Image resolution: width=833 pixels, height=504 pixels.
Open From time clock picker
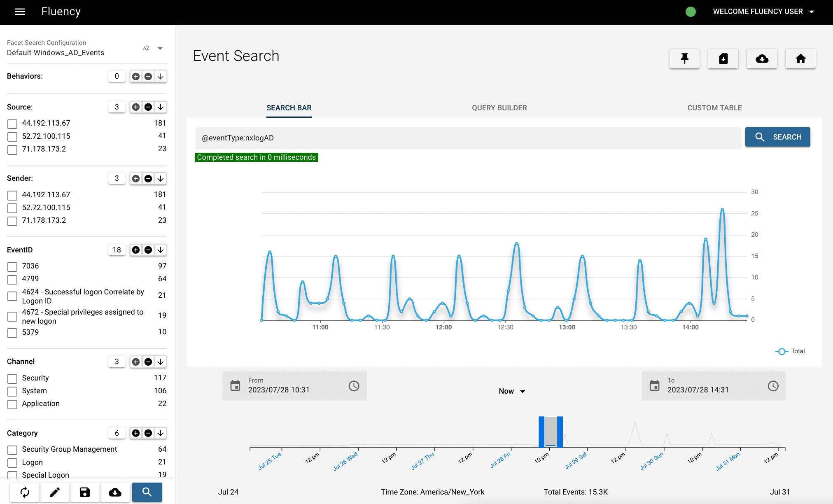(354, 386)
